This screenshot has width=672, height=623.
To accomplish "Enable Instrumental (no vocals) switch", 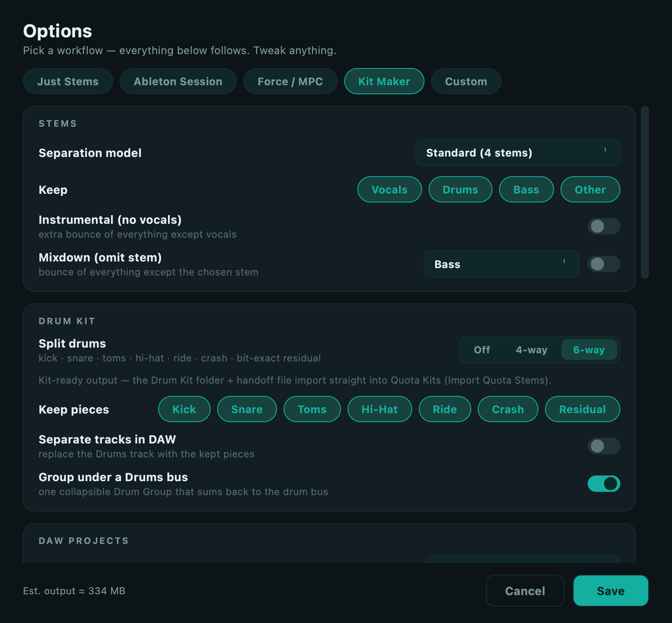I will 604,226.
